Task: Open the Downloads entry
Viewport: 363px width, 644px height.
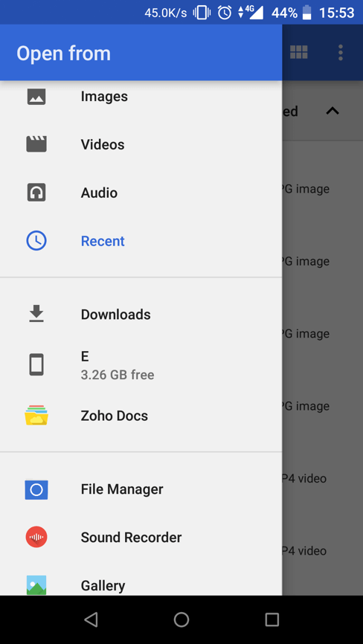Action: pos(141,315)
